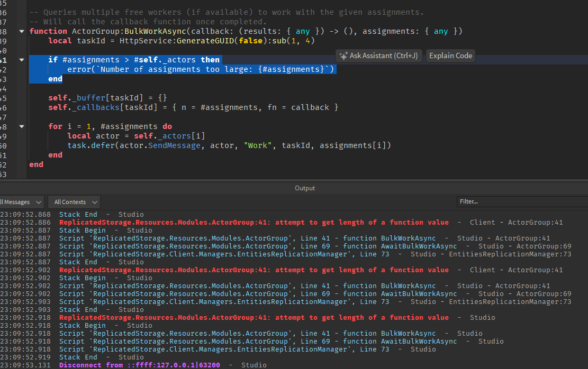588x369 pixels.
Task: Open the All Contexts dropdown
Action: (74, 202)
